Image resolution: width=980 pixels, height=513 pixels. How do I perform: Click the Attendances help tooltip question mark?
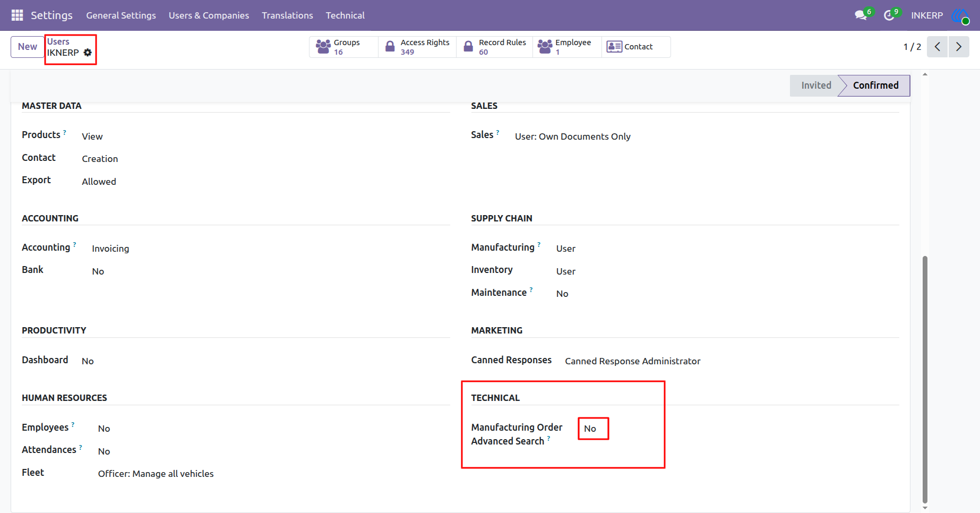(81, 447)
